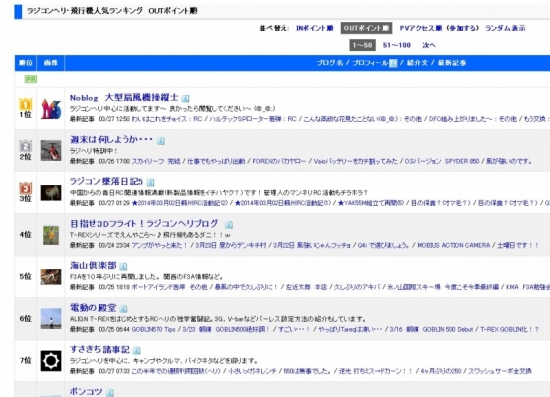The width and height of the screenshot is (550, 397).
Task: Go to next page 次へ
Action: tap(429, 45)
